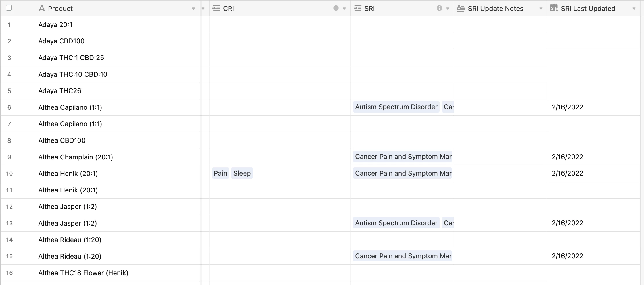
Task: Click the truncated Car tag in row 6
Action: (448, 107)
